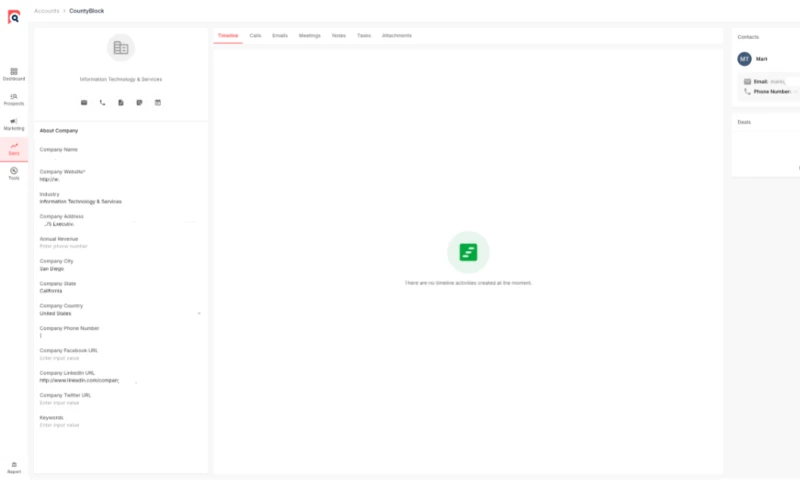Open the Attachments tab
Viewport: 800px width, 480px height.
click(x=397, y=36)
